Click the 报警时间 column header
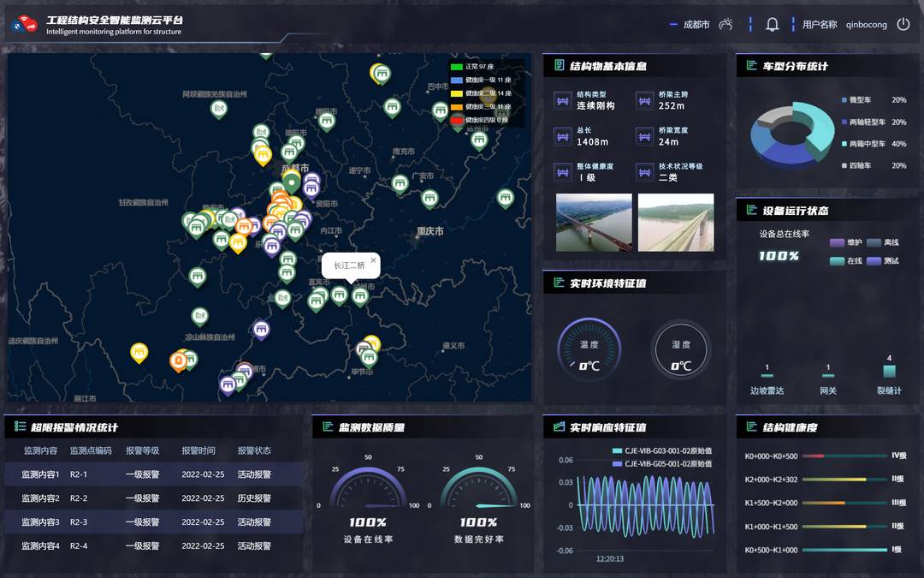Screen dimensions: 924x578 198,450
